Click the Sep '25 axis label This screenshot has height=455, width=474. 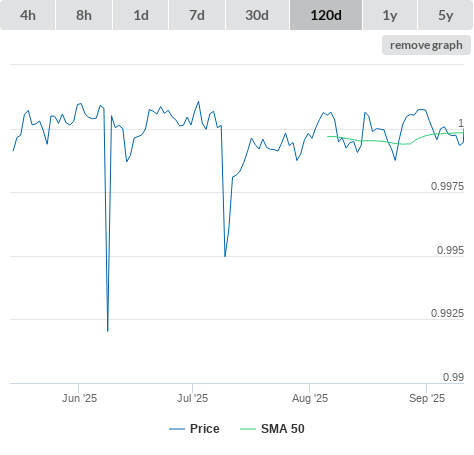pos(427,398)
